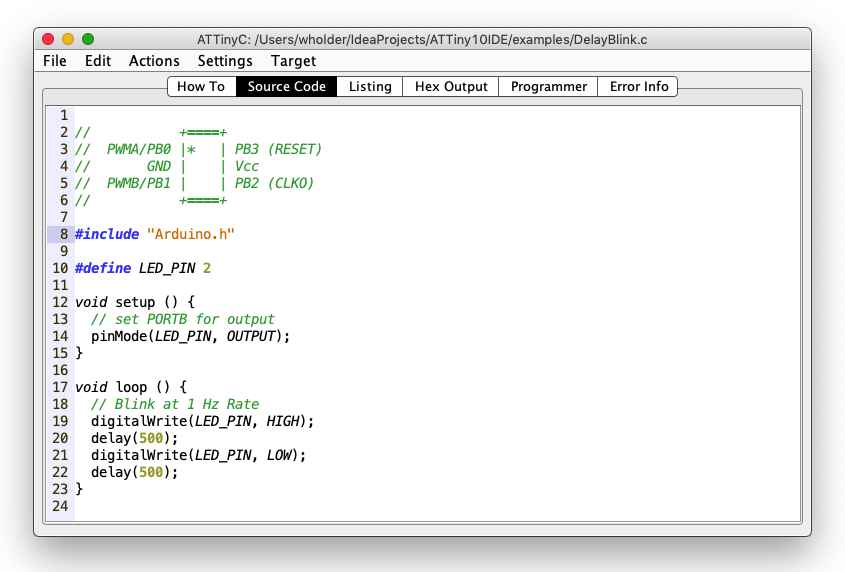This screenshot has height=572, width=845.
Task: Open the Target menu
Action: (x=293, y=61)
